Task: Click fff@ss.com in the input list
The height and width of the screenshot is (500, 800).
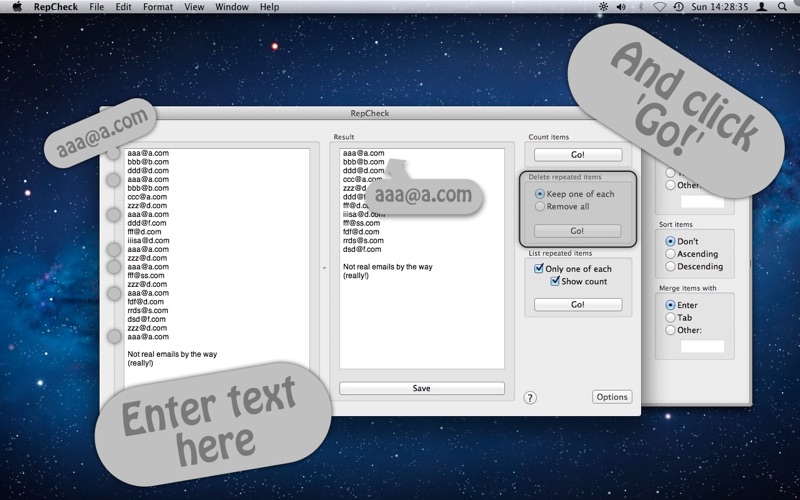Action: point(146,276)
